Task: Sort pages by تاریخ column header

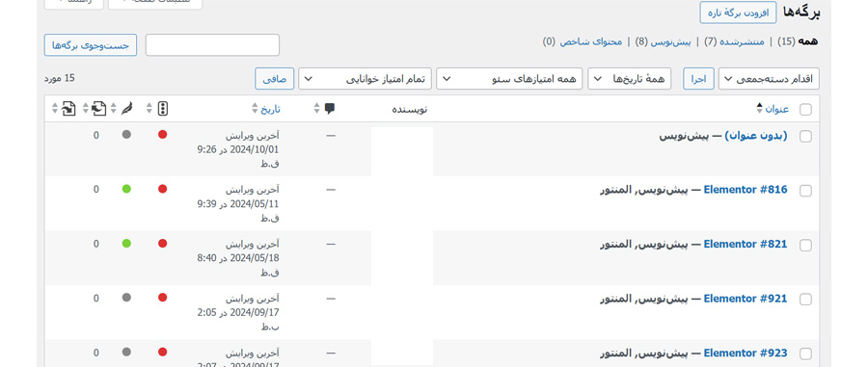Action: click(x=271, y=109)
